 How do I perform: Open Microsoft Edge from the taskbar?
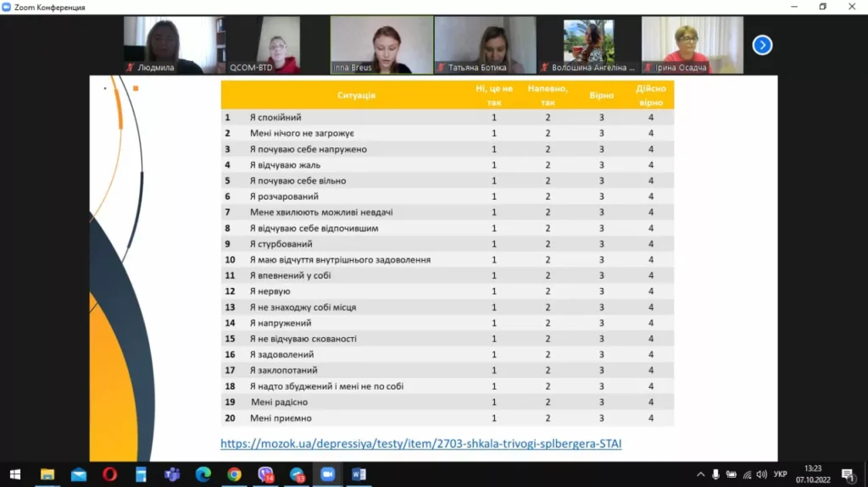pyautogui.click(x=203, y=474)
